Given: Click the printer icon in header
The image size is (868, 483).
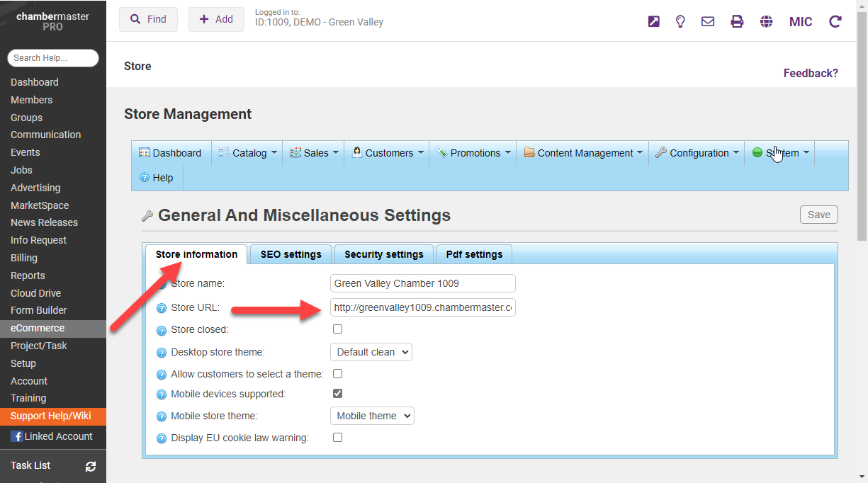Looking at the screenshot, I should point(737,21).
